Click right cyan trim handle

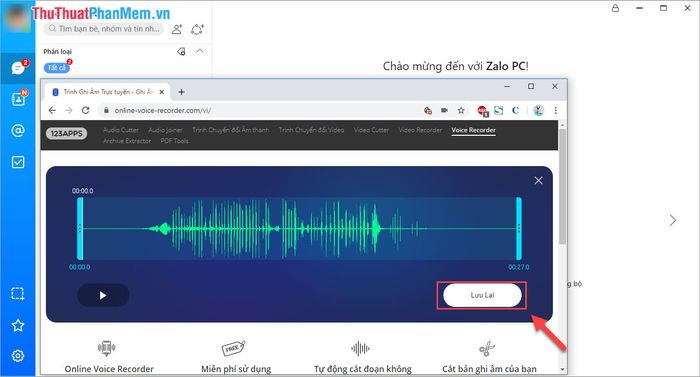point(519,228)
